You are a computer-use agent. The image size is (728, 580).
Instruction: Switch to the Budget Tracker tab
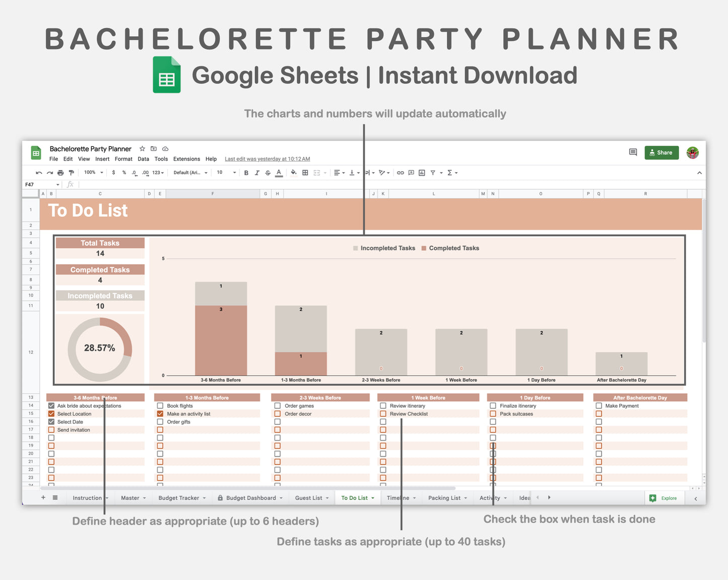(179, 497)
